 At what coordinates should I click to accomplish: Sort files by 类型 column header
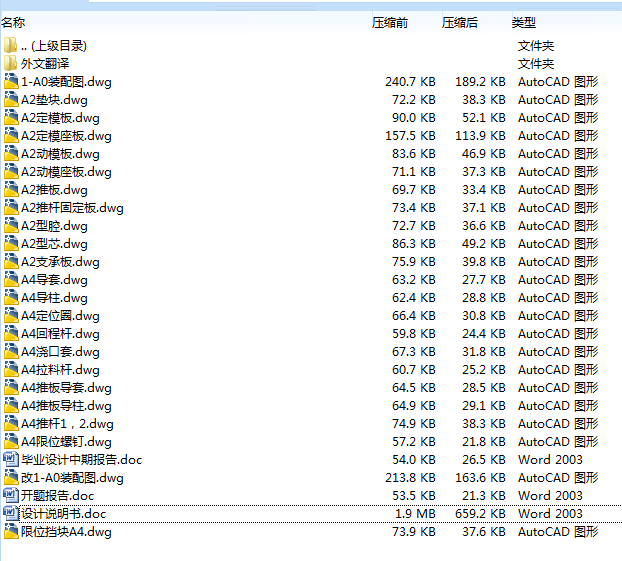click(524, 23)
